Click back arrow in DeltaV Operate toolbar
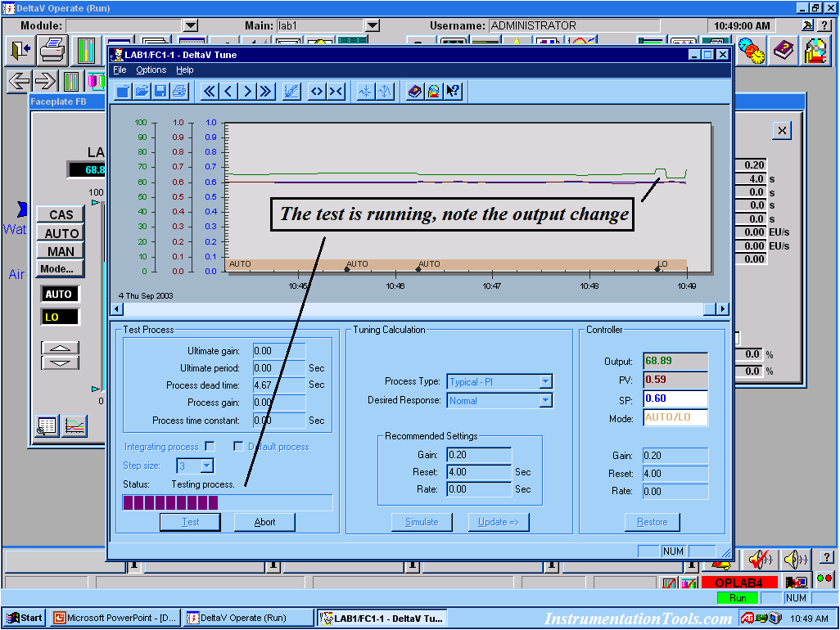This screenshot has height=630, width=840. tap(20, 81)
